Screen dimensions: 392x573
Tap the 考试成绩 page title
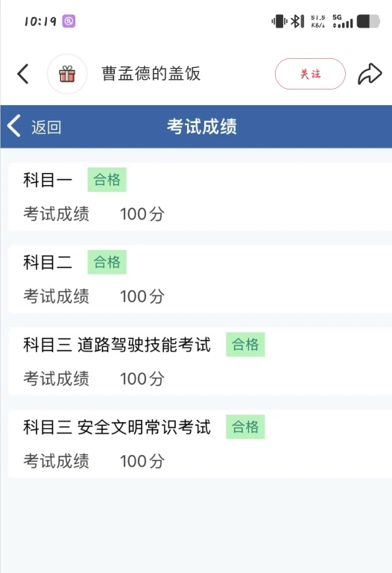(202, 126)
